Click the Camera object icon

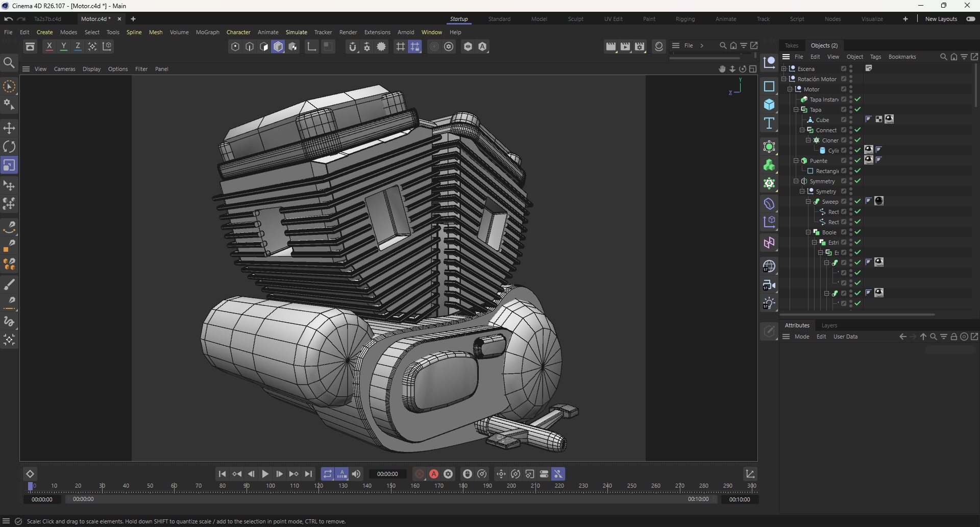(769, 285)
